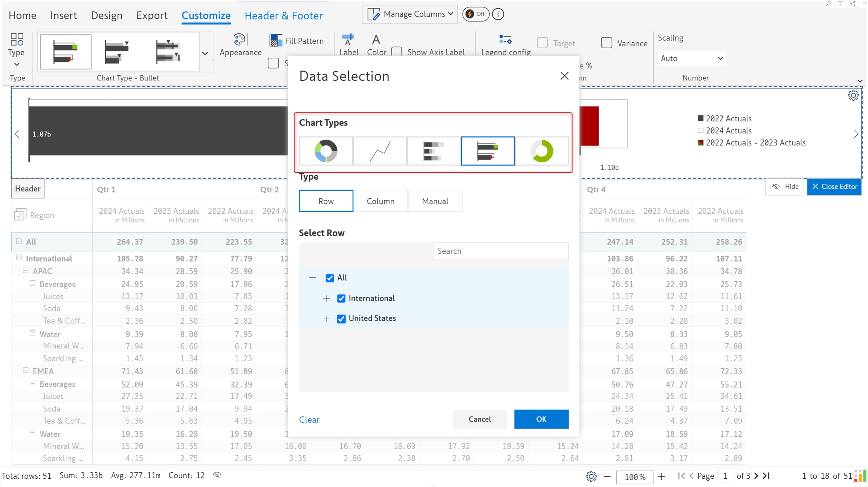Enable the Variance checkbox
Image resolution: width=868 pixels, height=487 pixels.
[607, 43]
